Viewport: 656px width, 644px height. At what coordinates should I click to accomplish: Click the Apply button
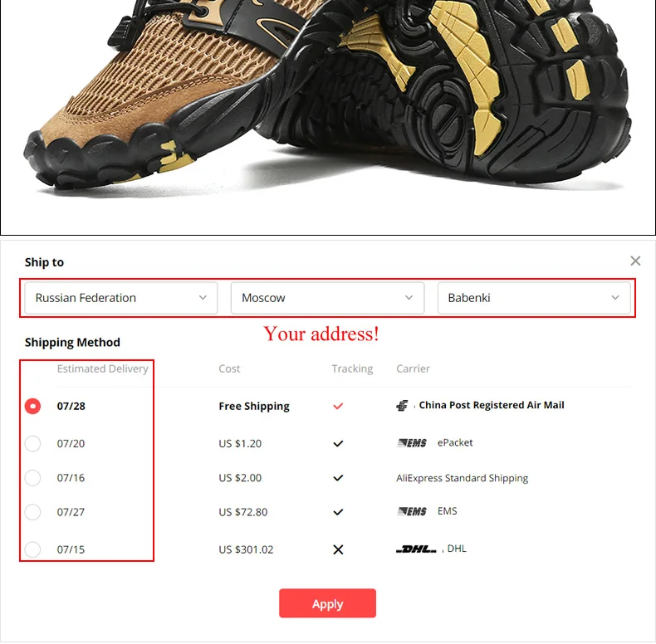pyautogui.click(x=327, y=603)
